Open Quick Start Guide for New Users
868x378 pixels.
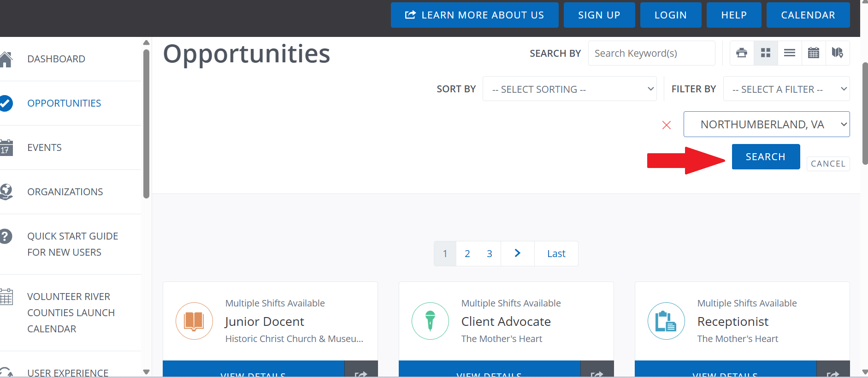pos(73,244)
